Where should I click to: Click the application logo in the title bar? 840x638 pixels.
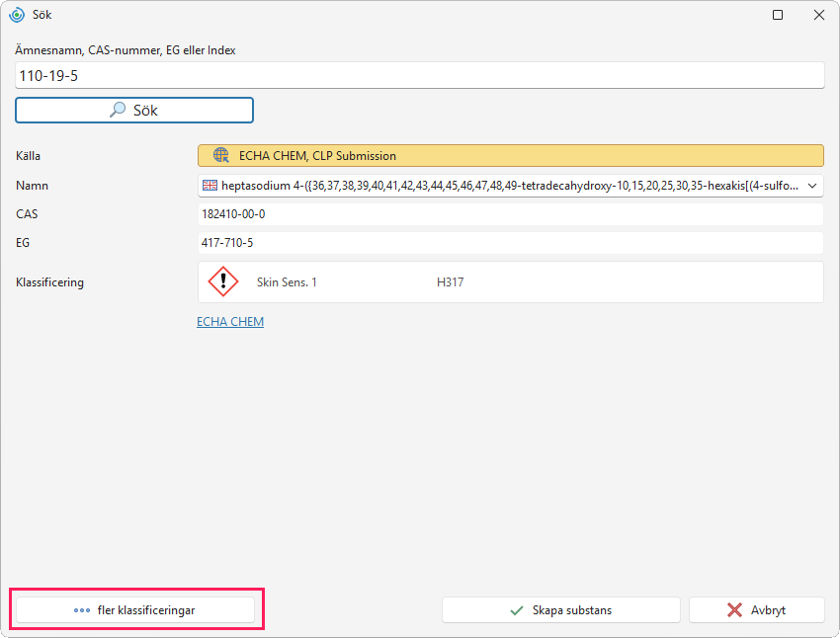coord(17,15)
